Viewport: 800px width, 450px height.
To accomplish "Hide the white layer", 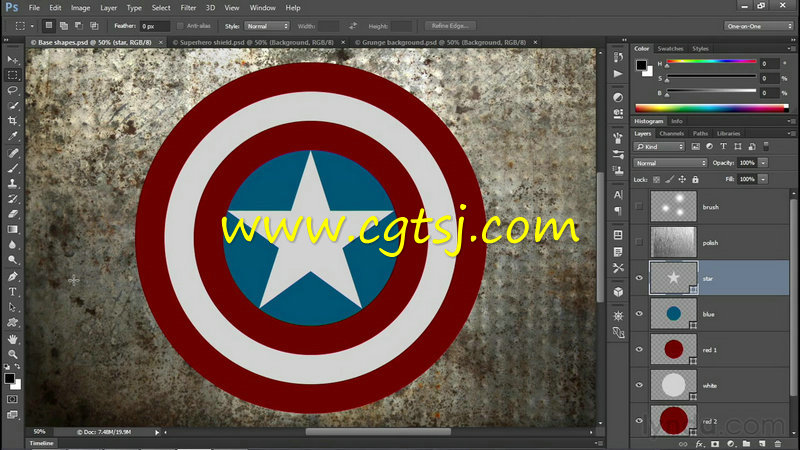I will [x=639, y=385].
